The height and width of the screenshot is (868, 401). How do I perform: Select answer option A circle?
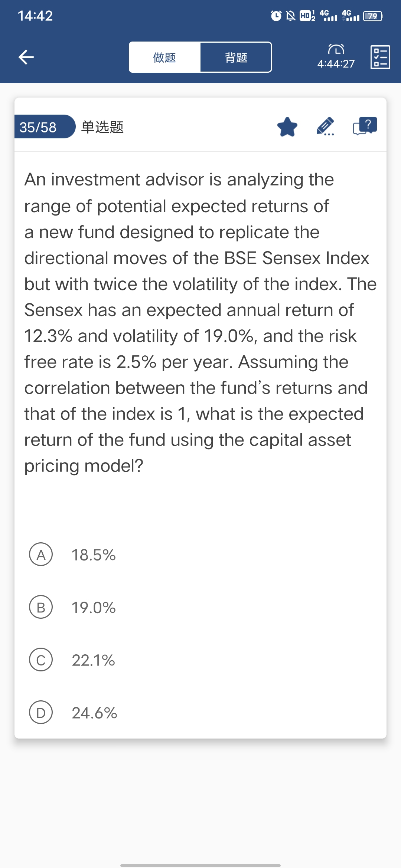[x=41, y=555]
